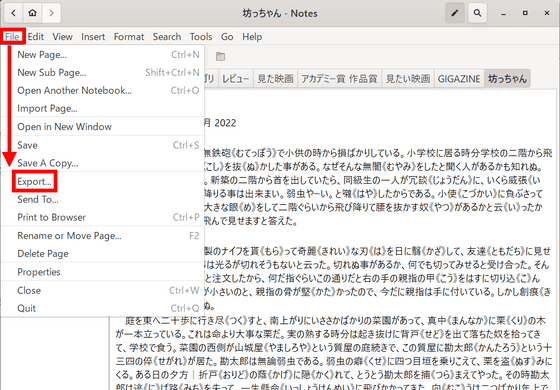Screen dimensions: 560x390
Task: Go to the home page icon
Action: pos(32,13)
